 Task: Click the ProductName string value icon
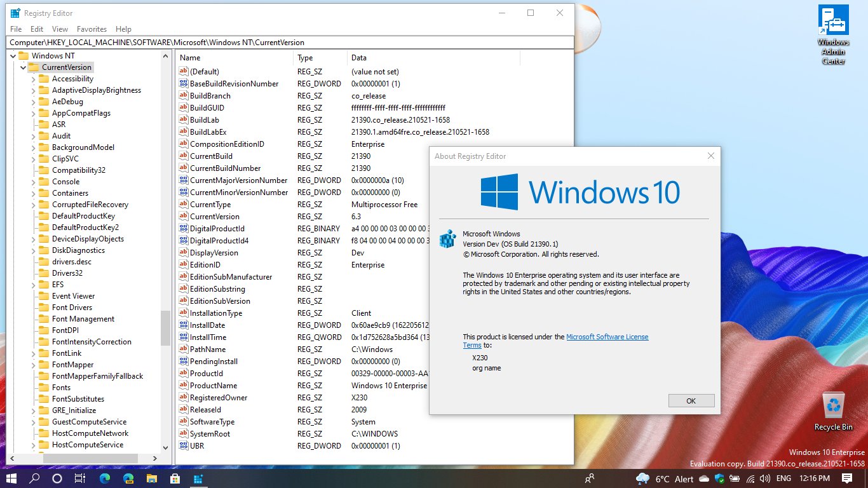click(184, 386)
